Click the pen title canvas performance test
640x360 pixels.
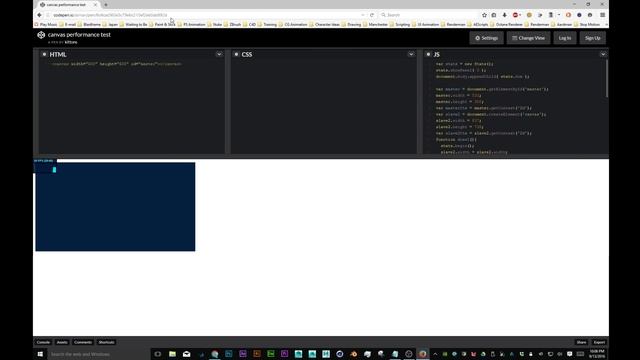point(79,35)
